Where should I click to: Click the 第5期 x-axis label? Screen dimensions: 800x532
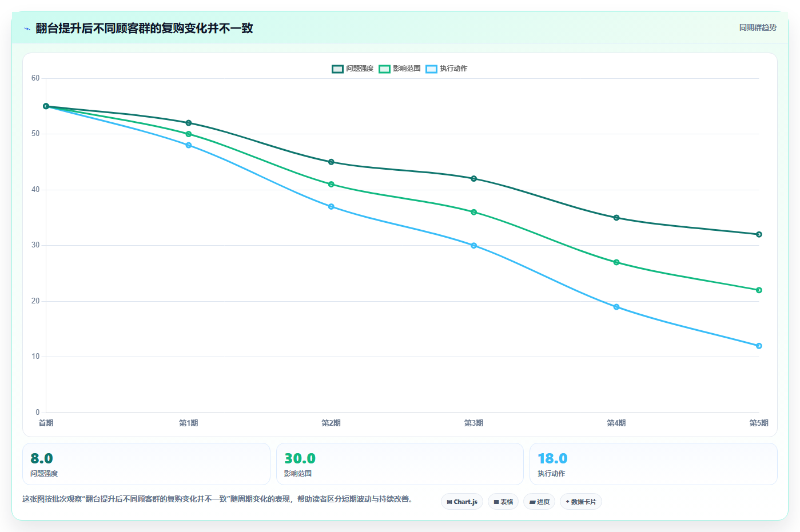[759, 423]
